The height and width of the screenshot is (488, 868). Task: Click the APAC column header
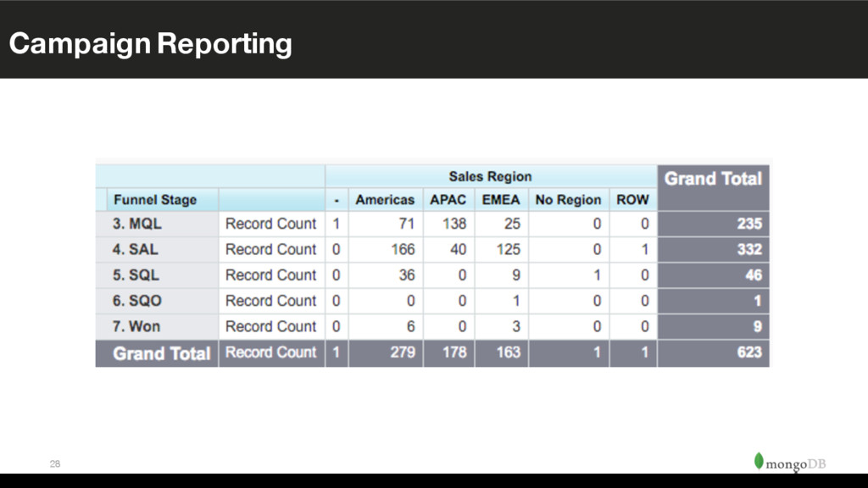click(x=448, y=200)
